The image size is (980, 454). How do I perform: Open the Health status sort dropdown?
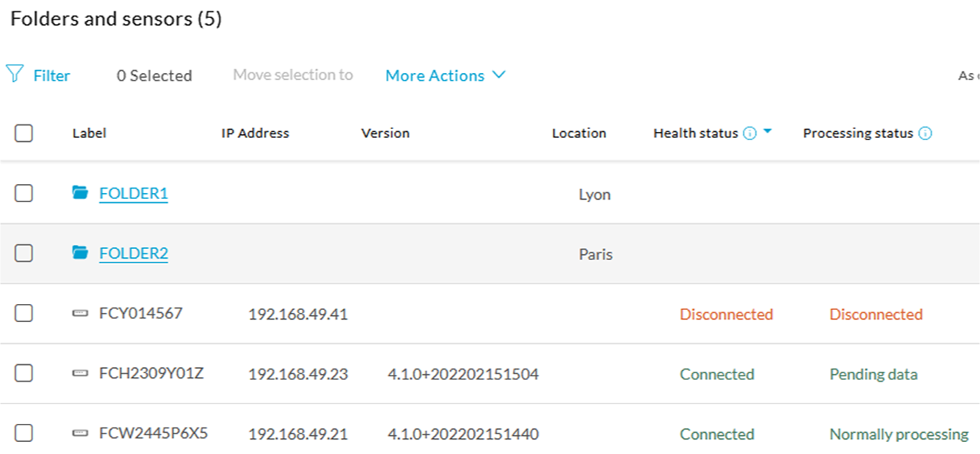click(766, 130)
